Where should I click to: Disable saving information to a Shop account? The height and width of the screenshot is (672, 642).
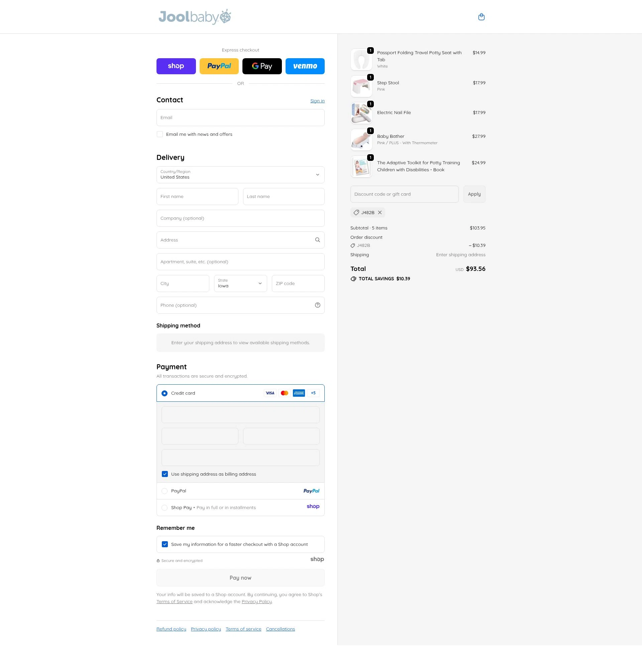165,544
